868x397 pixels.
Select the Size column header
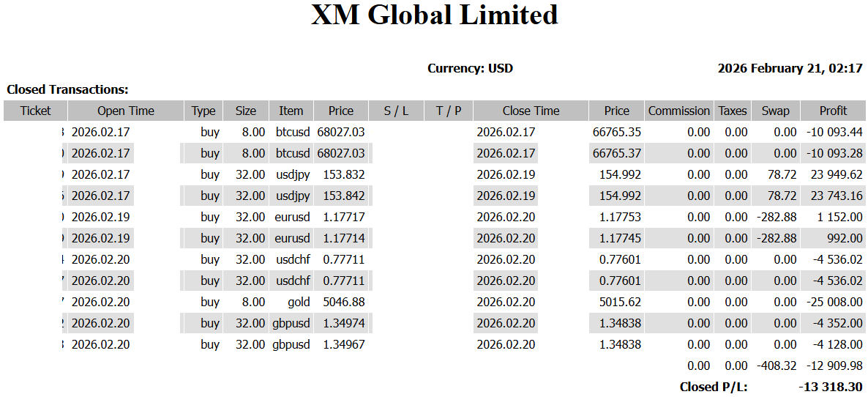click(246, 111)
